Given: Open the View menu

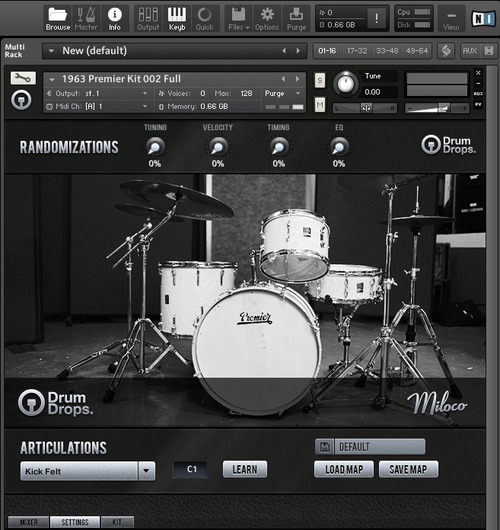Looking at the screenshot, I should [451, 19].
